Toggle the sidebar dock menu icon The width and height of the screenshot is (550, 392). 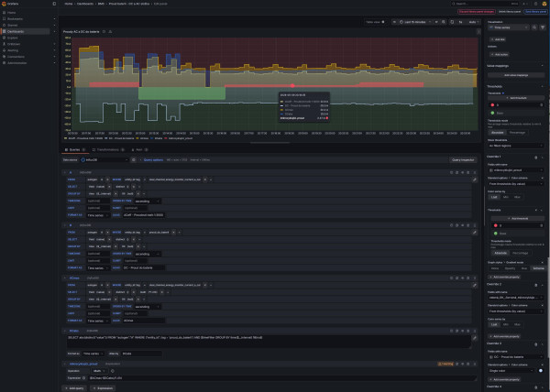tap(54, 4)
